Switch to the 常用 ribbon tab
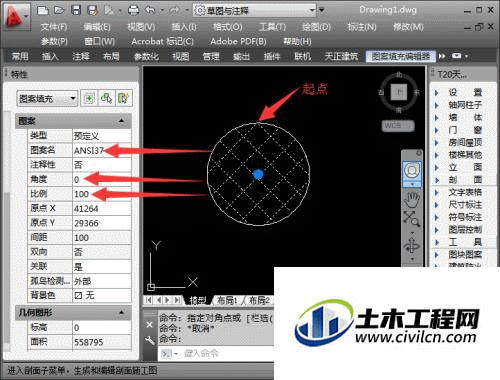Image resolution: width=500 pixels, height=380 pixels. click(20, 56)
